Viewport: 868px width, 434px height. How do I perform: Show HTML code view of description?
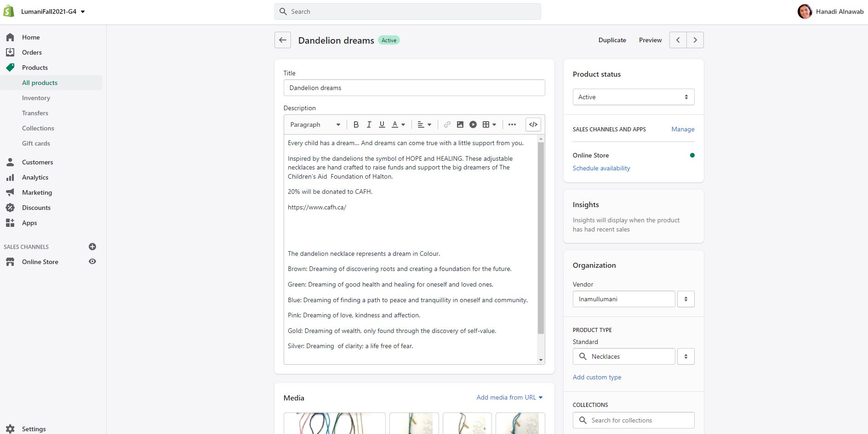pos(533,124)
